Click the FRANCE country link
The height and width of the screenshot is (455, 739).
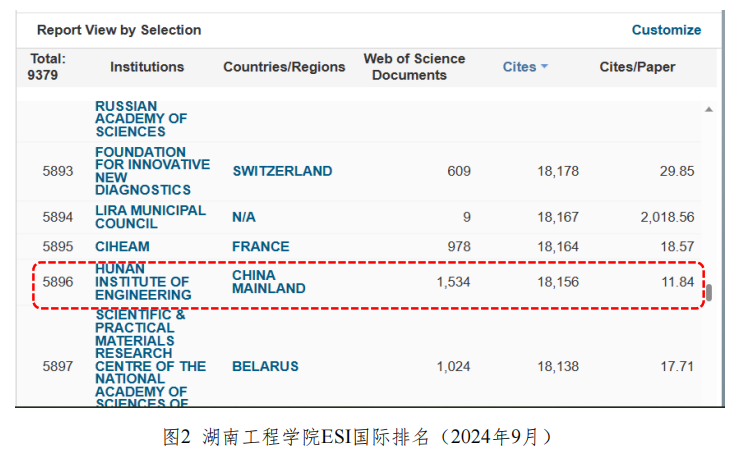coord(260,246)
